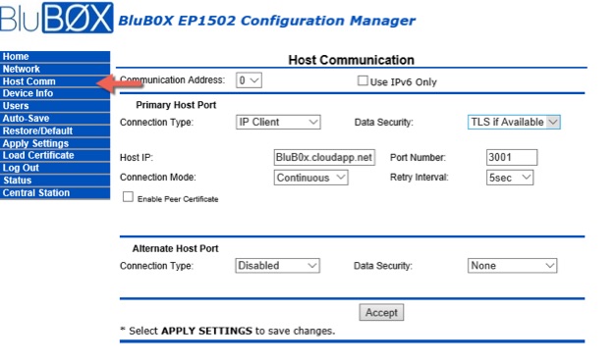
Task: Click the 'BluB0X EP1502 Configuration Manager' title
Action: [266, 21]
